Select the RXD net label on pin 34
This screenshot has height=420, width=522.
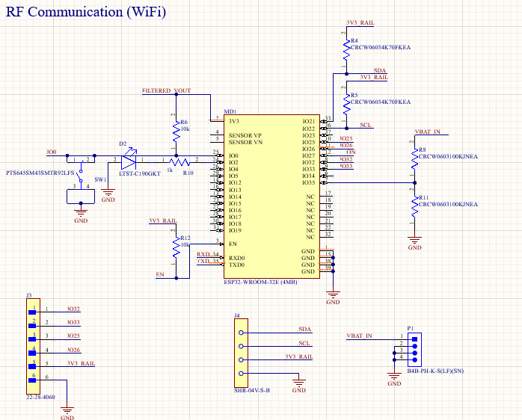pyautogui.click(x=203, y=254)
